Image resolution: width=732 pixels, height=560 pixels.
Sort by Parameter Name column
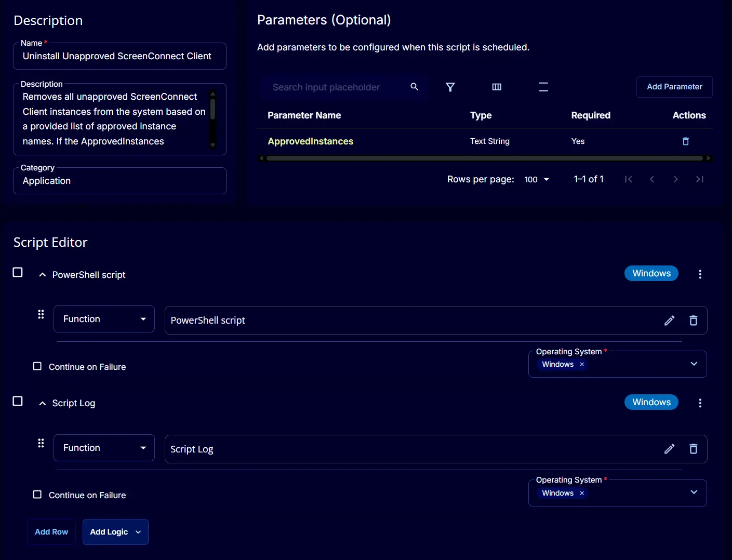(304, 115)
